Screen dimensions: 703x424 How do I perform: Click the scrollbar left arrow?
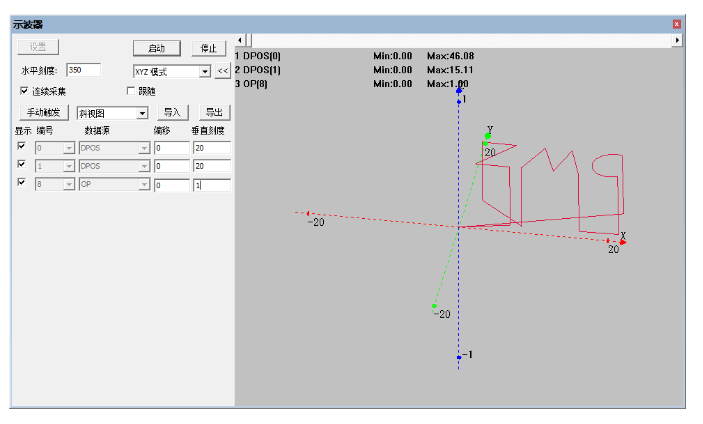[240, 40]
